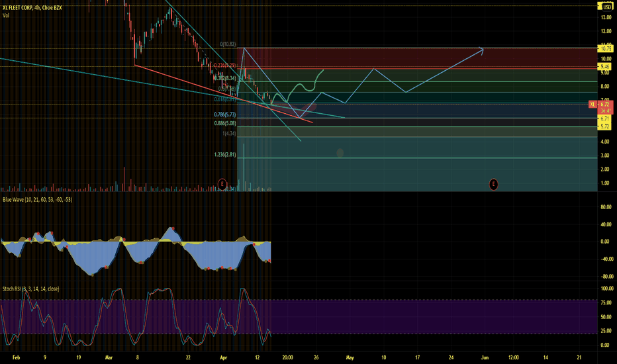Click the 13.00 price axis value

click(606, 17)
